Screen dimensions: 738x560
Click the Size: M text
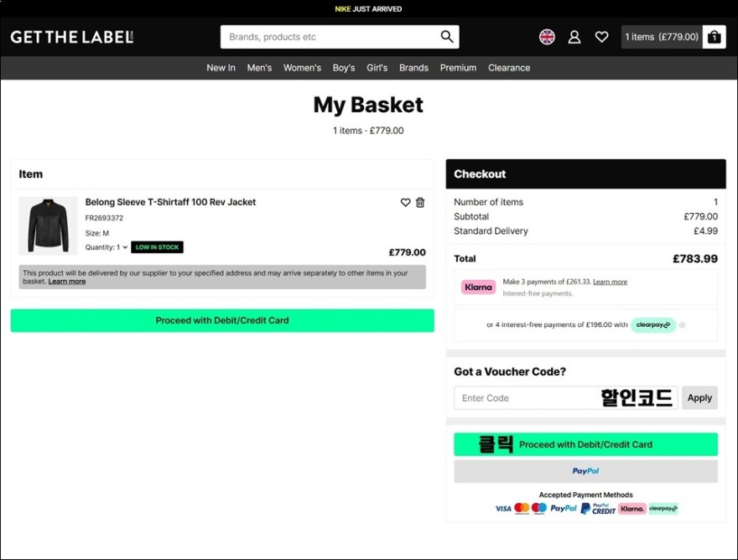click(x=97, y=233)
